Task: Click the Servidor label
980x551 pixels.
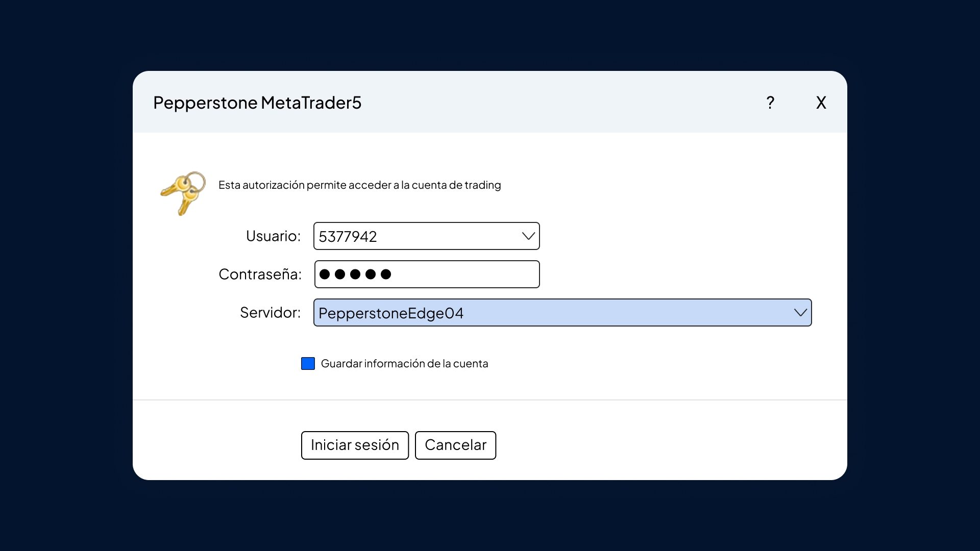Action: point(270,313)
